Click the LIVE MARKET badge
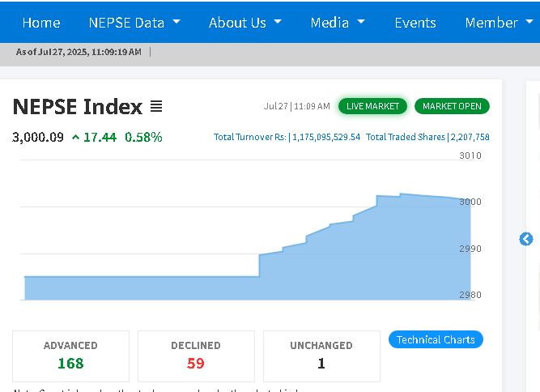Viewport: 540px width, 392px height. (372, 106)
